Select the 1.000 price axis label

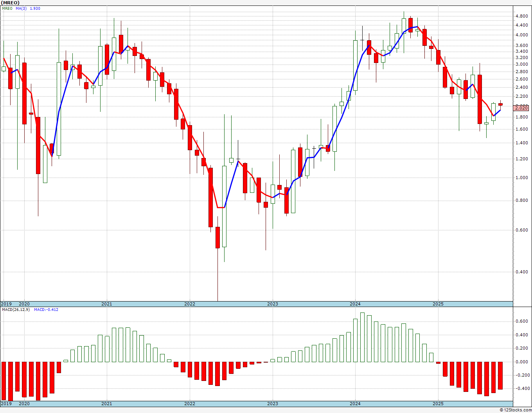pyautogui.click(x=521, y=178)
